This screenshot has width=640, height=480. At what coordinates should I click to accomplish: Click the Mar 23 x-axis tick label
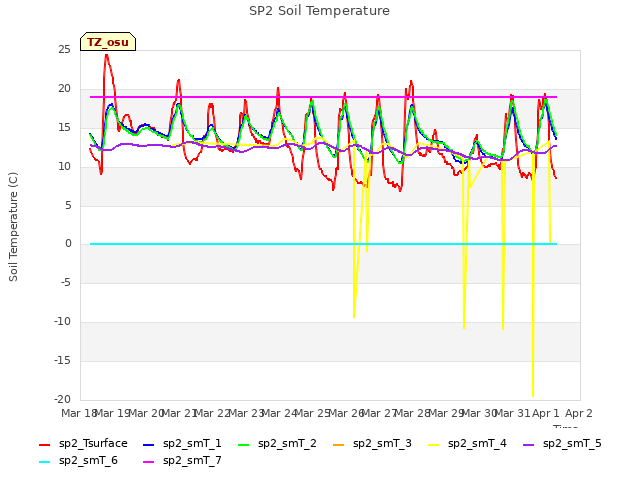pyautogui.click(x=246, y=413)
